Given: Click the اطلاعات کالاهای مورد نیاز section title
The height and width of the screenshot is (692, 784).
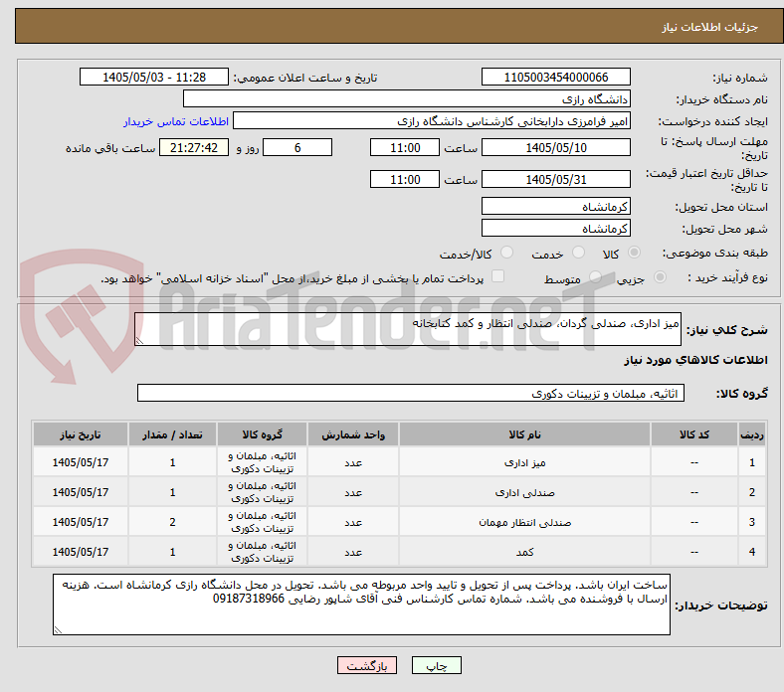Looking at the screenshot, I should click(x=695, y=360).
